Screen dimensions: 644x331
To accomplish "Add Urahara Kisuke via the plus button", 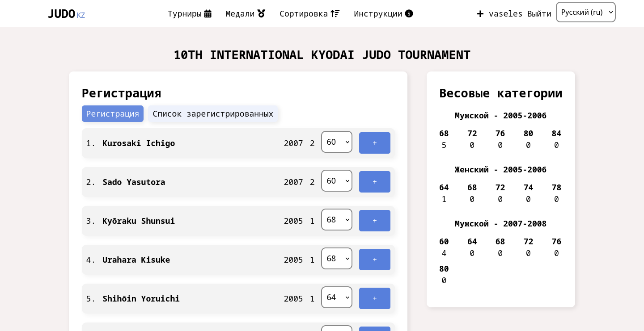I will (x=374, y=259).
